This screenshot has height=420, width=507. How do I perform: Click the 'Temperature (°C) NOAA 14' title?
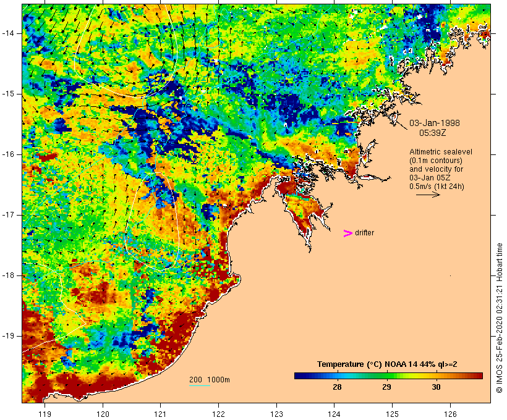387,364
